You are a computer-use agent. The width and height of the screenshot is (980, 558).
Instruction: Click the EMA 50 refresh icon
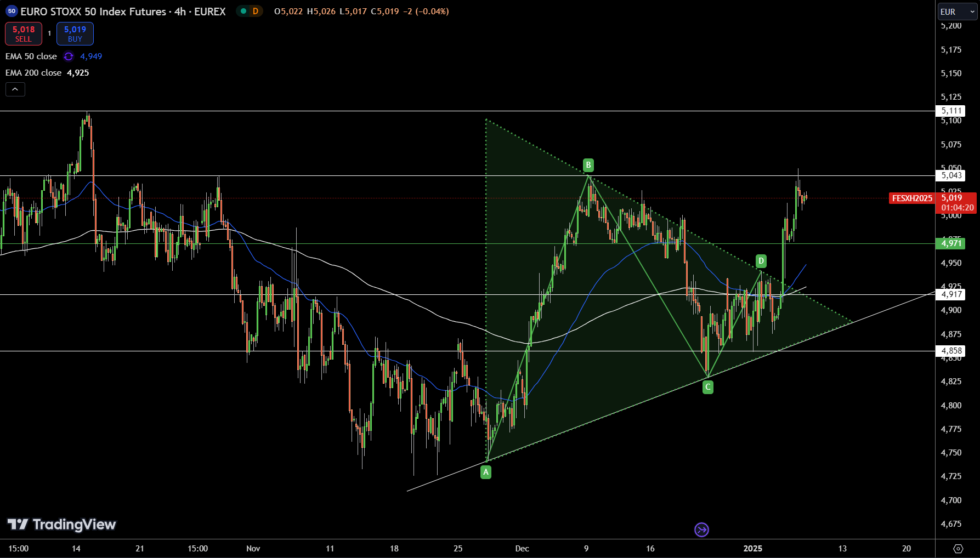(x=69, y=56)
